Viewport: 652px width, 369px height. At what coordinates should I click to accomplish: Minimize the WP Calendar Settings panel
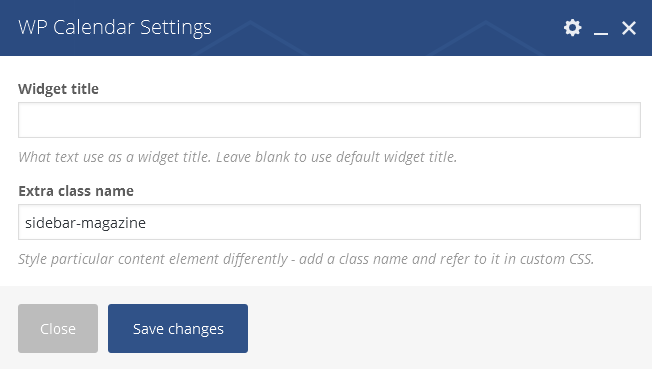click(x=600, y=28)
